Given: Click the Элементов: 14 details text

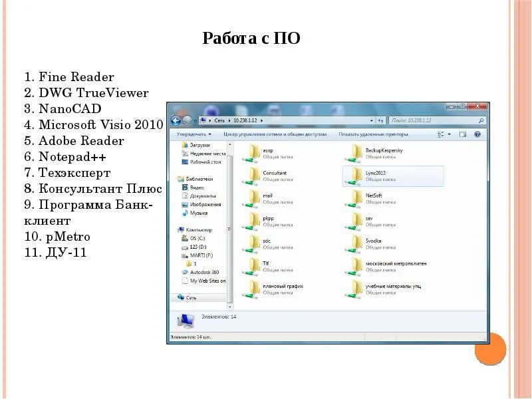Looking at the screenshot, I should click(219, 317).
